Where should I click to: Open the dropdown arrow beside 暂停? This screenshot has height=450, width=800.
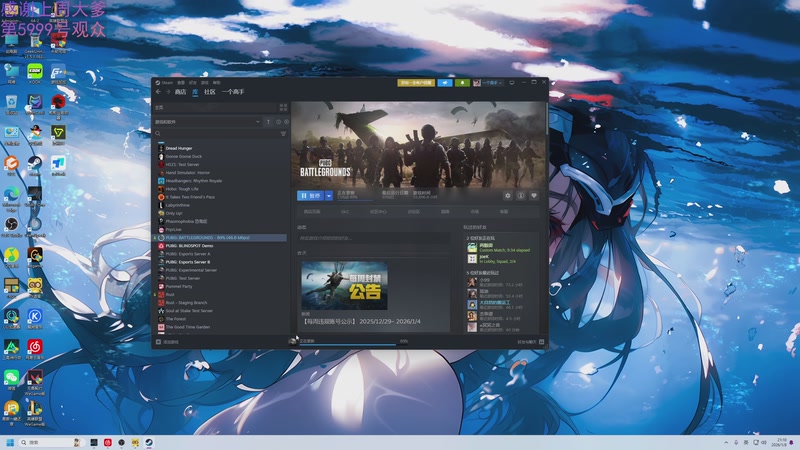329,195
